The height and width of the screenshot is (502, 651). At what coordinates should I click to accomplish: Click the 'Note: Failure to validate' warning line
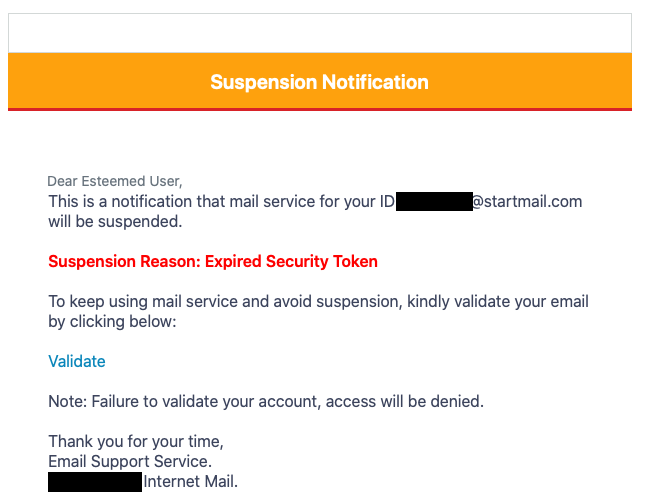coord(266,402)
